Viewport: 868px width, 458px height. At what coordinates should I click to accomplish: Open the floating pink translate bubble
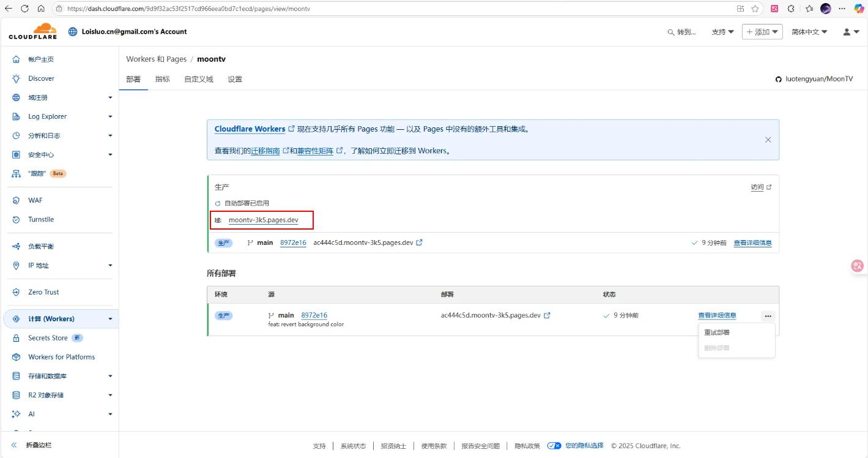pyautogui.click(x=858, y=266)
